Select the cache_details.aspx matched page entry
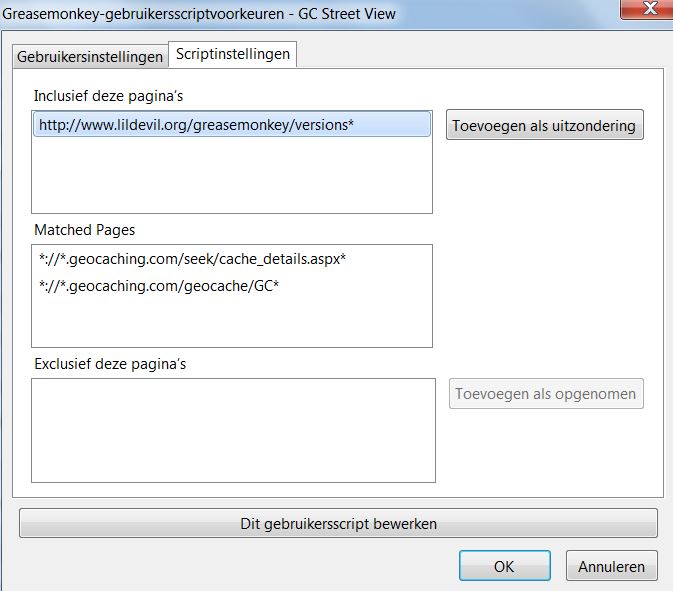673x591 pixels. click(x=193, y=259)
